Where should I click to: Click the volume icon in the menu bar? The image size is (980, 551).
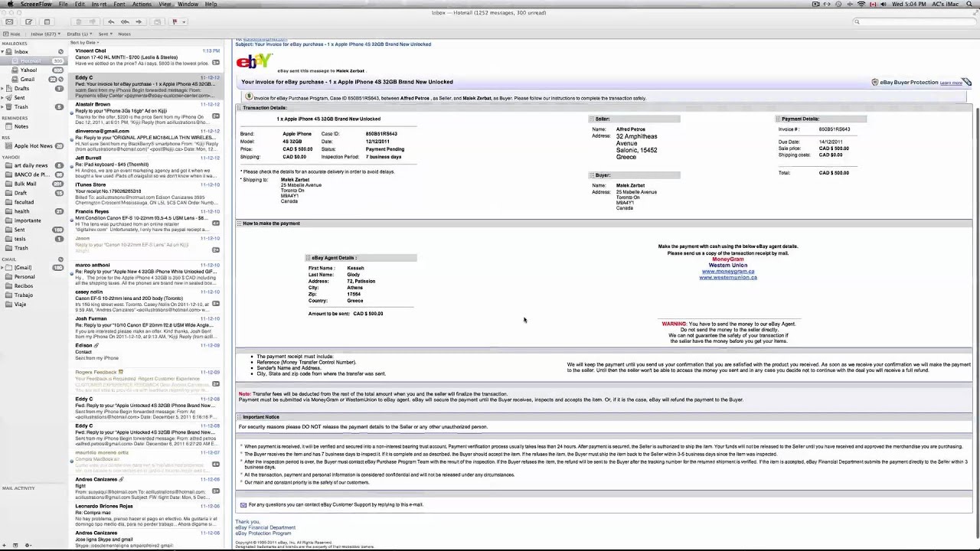(883, 4)
